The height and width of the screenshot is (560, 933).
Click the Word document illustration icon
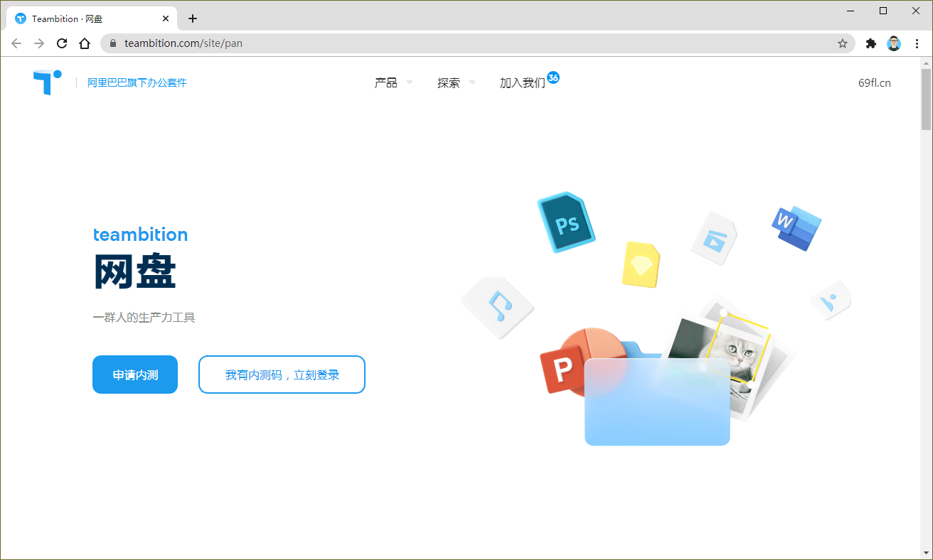coord(796,228)
